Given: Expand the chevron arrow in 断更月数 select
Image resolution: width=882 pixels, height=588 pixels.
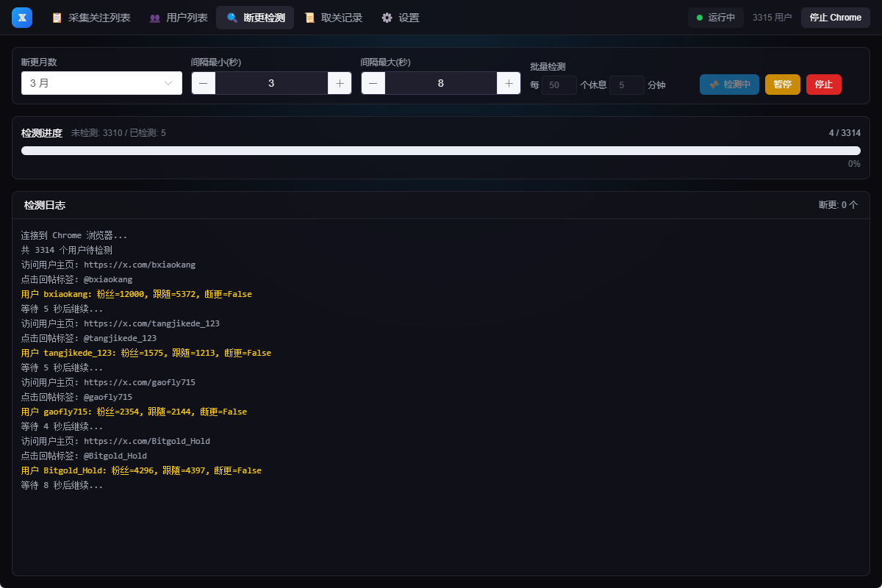Looking at the screenshot, I should pos(168,83).
